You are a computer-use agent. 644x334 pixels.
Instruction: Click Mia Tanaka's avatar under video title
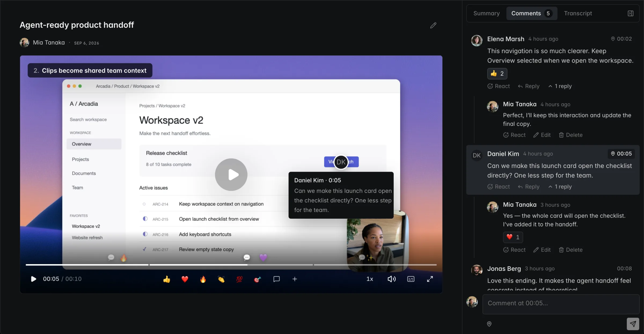(24, 42)
